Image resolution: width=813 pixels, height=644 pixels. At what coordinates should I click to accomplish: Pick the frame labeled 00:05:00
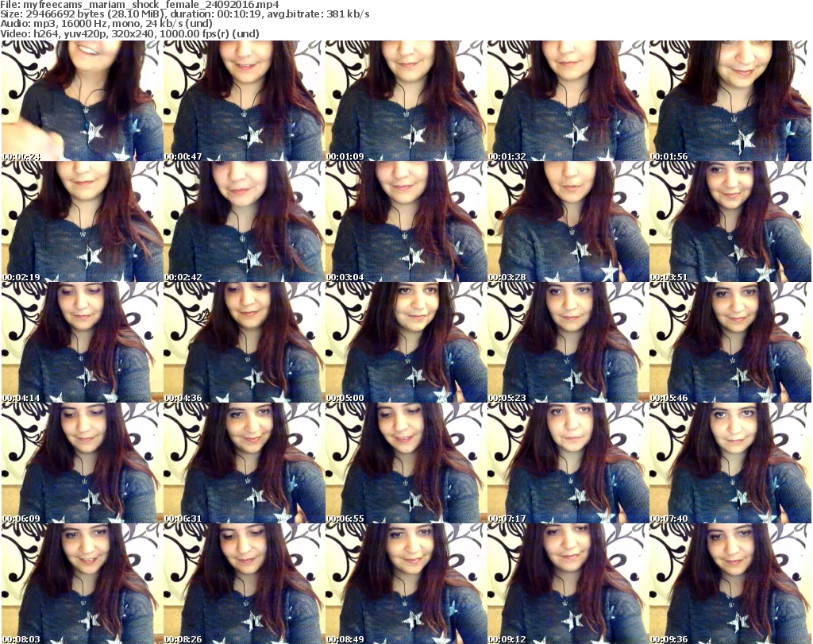tap(406, 342)
